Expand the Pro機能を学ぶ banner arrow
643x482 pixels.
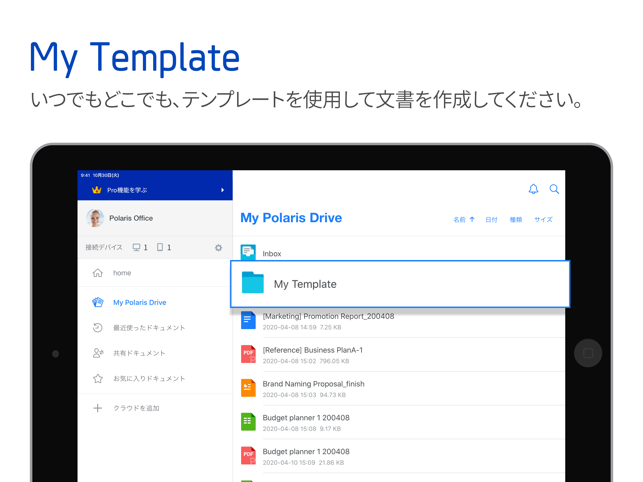(222, 190)
